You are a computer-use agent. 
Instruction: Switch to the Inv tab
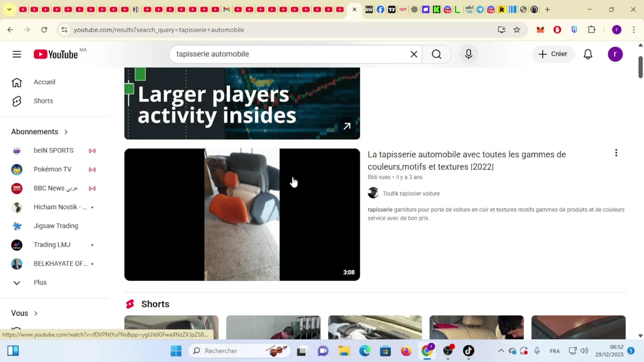tap(369, 10)
